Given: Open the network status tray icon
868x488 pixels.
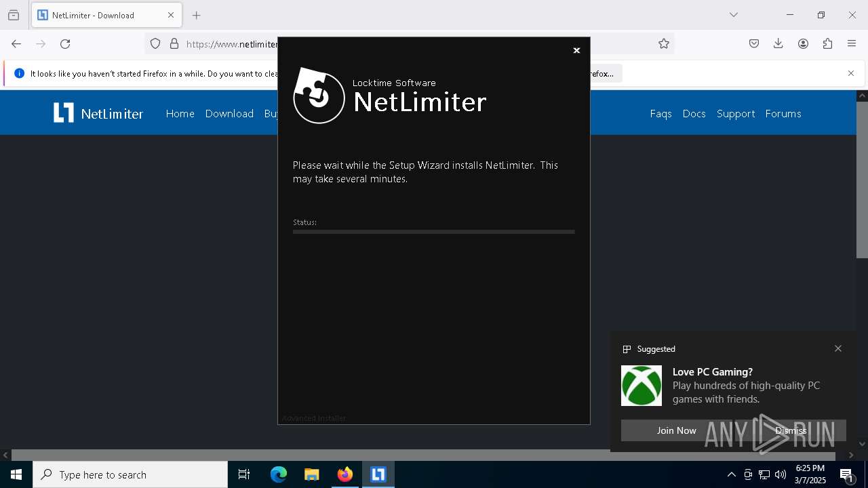Looking at the screenshot, I should click(x=764, y=474).
